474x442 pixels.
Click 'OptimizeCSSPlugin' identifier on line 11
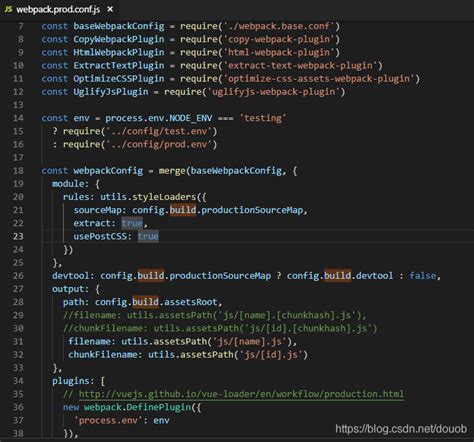pyautogui.click(x=119, y=79)
